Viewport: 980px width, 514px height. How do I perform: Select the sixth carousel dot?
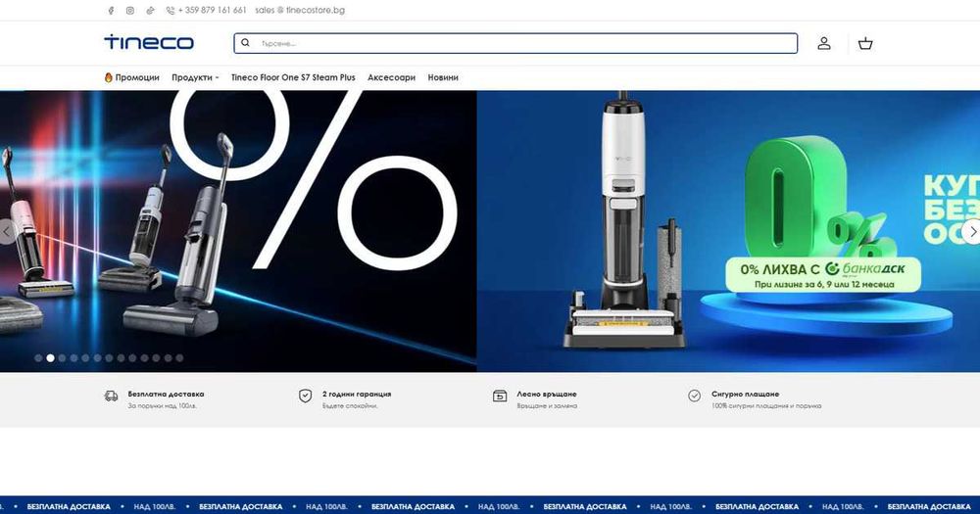[97, 358]
